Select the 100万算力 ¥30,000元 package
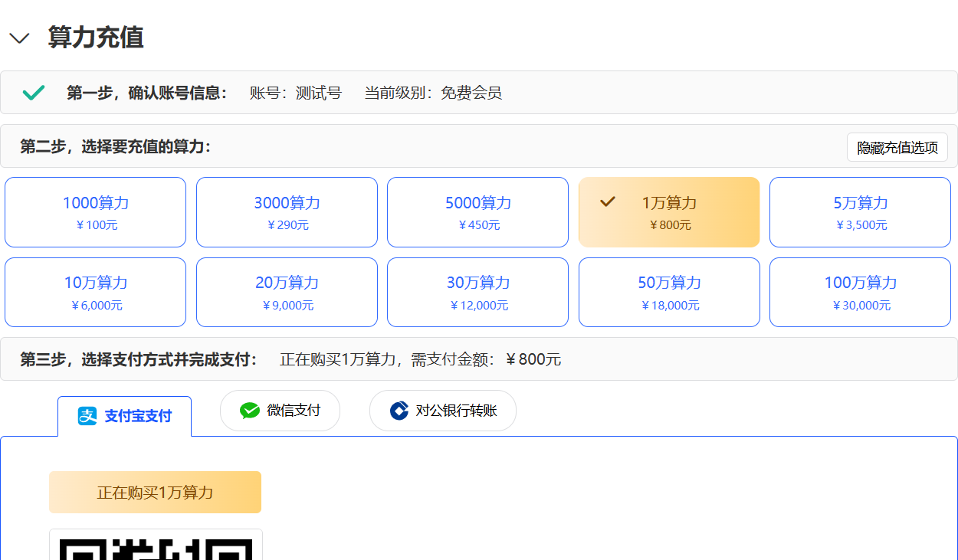 pos(860,292)
